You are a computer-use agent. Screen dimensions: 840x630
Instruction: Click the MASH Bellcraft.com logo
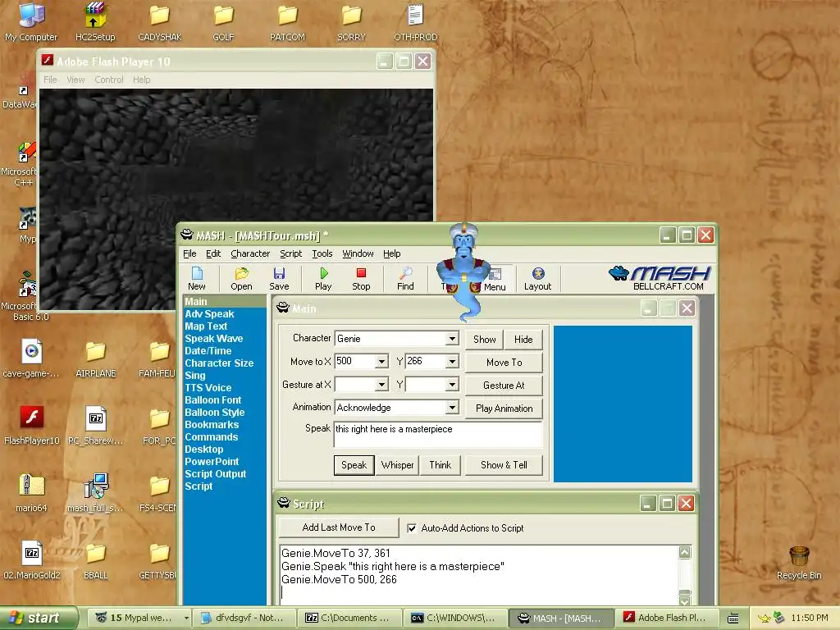click(x=660, y=278)
